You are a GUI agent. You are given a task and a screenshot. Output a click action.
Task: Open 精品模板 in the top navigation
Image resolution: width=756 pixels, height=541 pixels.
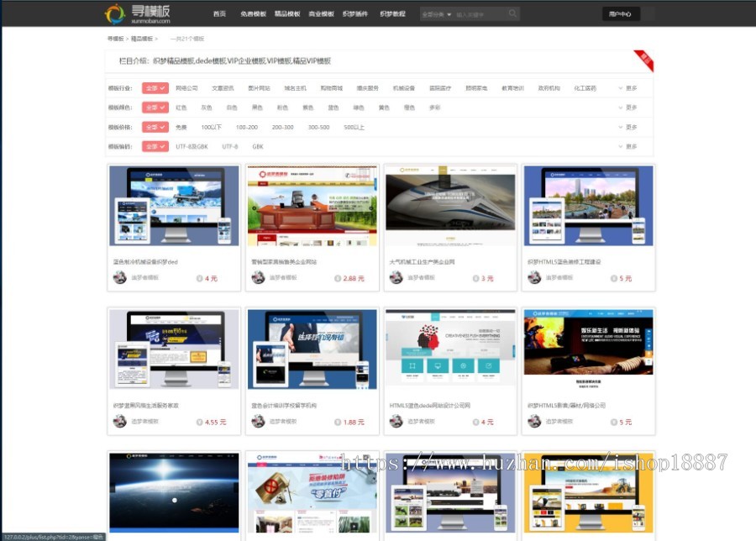pos(287,13)
